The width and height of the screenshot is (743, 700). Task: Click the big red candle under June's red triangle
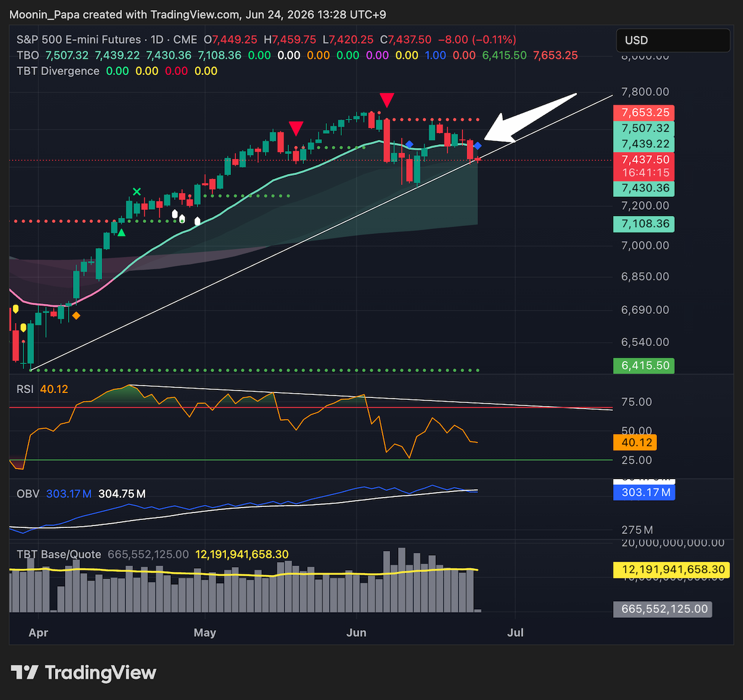tap(387, 141)
